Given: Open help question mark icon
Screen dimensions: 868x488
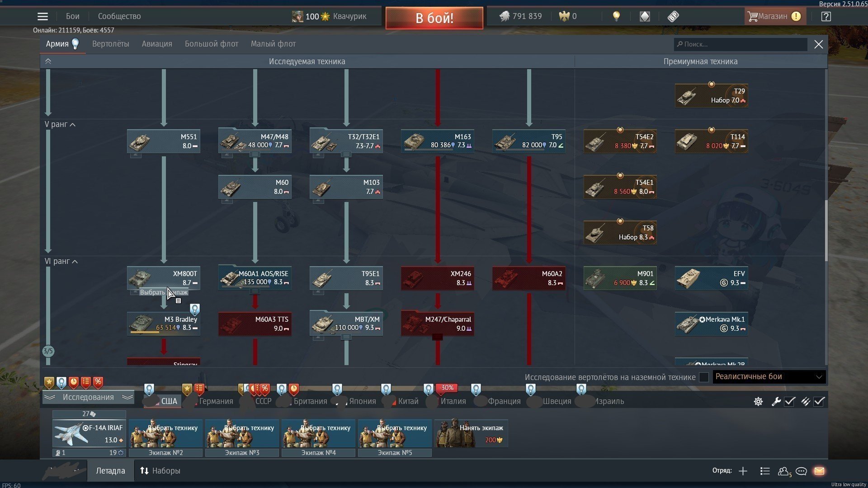Looking at the screenshot, I should (x=826, y=16).
